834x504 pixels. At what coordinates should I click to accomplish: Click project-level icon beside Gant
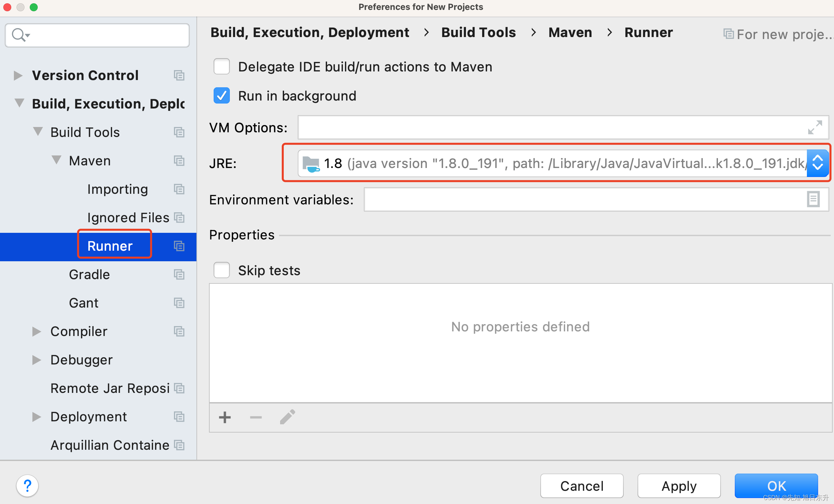point(179,303)
